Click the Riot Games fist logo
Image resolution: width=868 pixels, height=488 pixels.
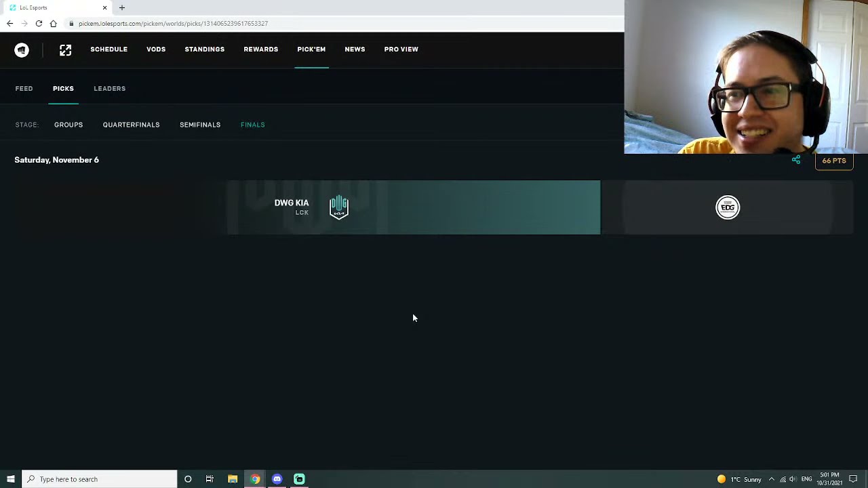coord(22,50)
